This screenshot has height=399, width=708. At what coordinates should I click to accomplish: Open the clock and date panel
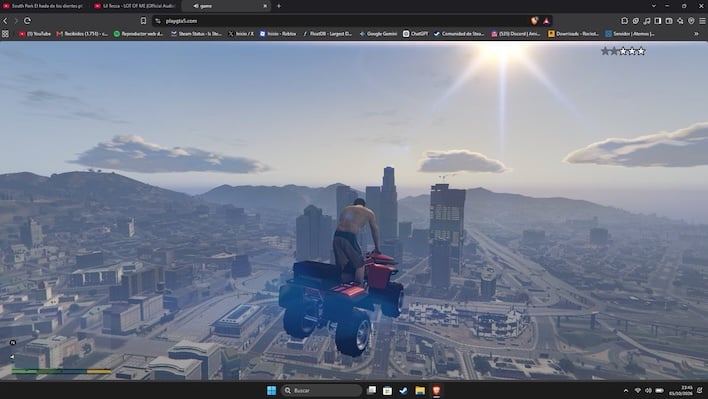pos(680,391)
